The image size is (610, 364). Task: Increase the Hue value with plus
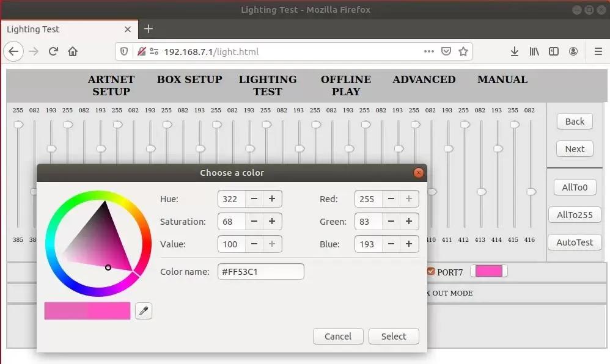pos(272,199)
